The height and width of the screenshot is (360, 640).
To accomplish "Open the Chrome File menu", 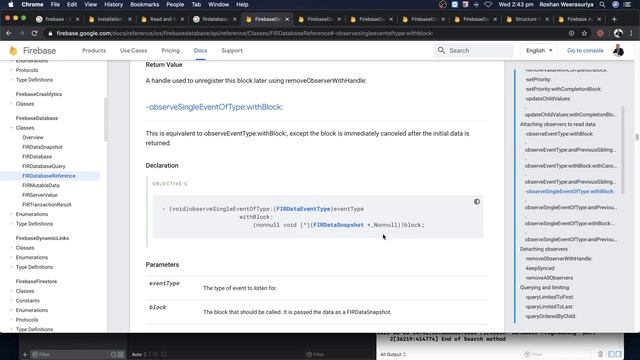I will 55,4.
